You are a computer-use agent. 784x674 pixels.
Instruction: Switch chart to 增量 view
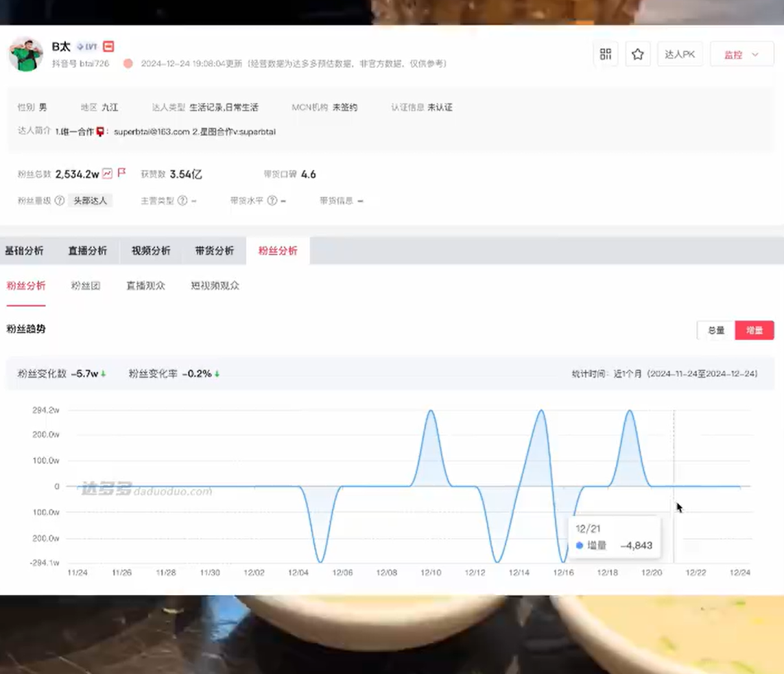pos(755,330)
